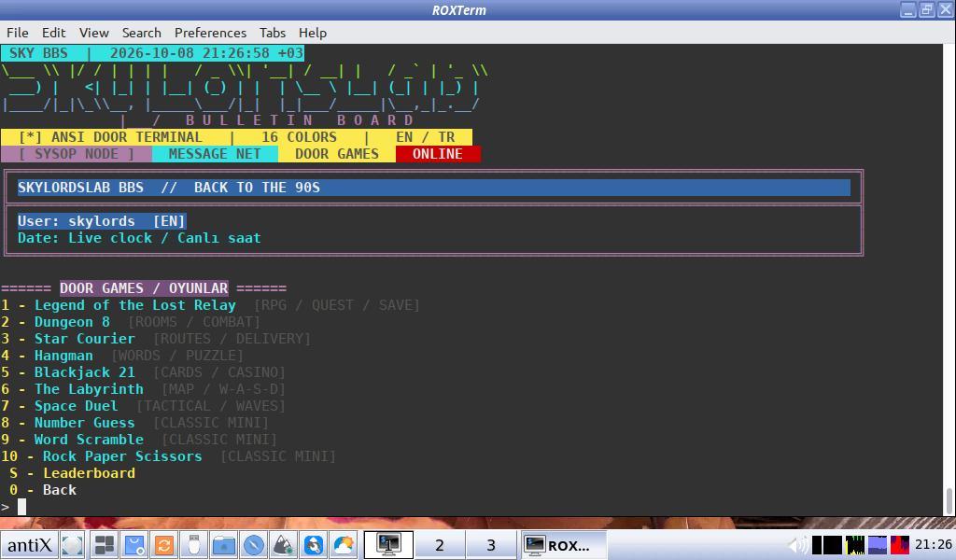Click '[TACTICAL / WAVES]' tag text
956x560 pixels.
210,406
